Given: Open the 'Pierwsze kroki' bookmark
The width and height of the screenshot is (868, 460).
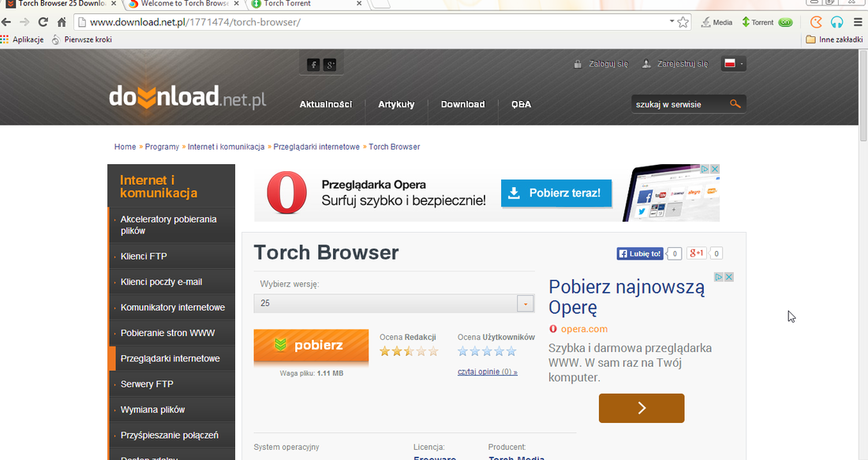Looking at the screenshot, I should (82, 39).
